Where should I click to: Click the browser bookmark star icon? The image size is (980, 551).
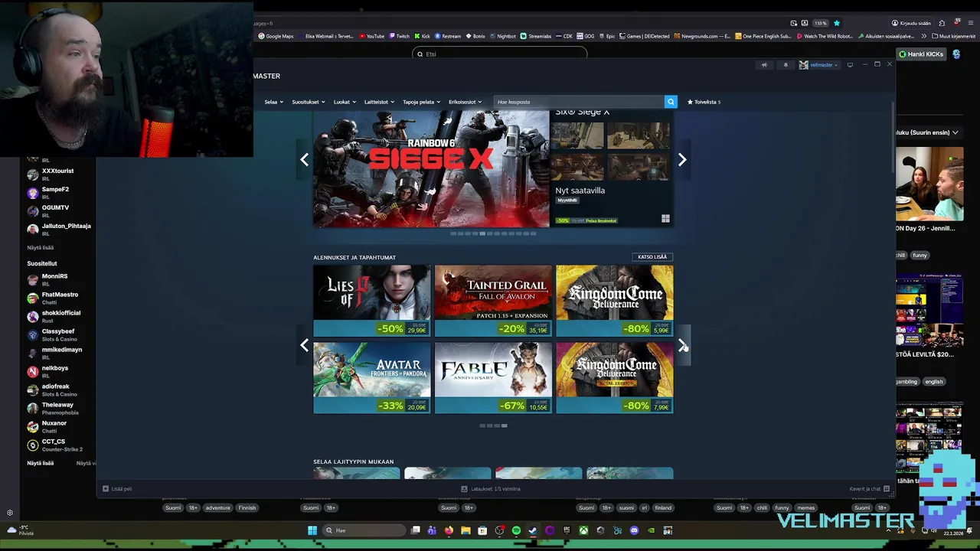tap(836, 23)
